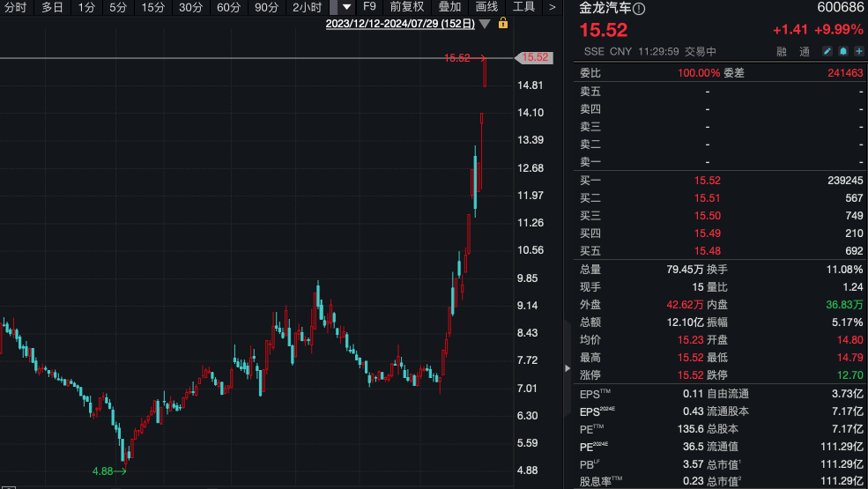
Task: Click the 15.52 price tag on the axis
Action: pos(535,58)
